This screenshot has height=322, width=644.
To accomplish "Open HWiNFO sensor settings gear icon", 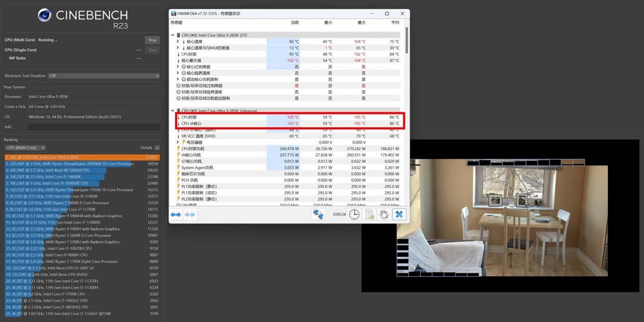I will click(384, 214).
